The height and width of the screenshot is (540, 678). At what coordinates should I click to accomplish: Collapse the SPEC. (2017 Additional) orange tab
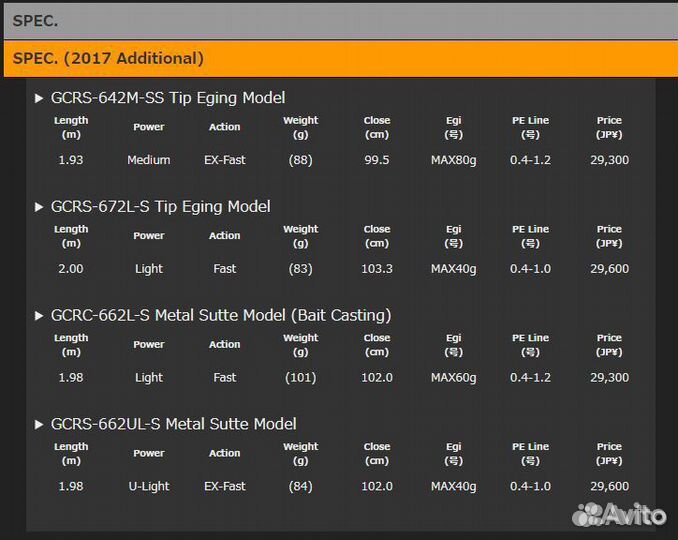point(338,58)
